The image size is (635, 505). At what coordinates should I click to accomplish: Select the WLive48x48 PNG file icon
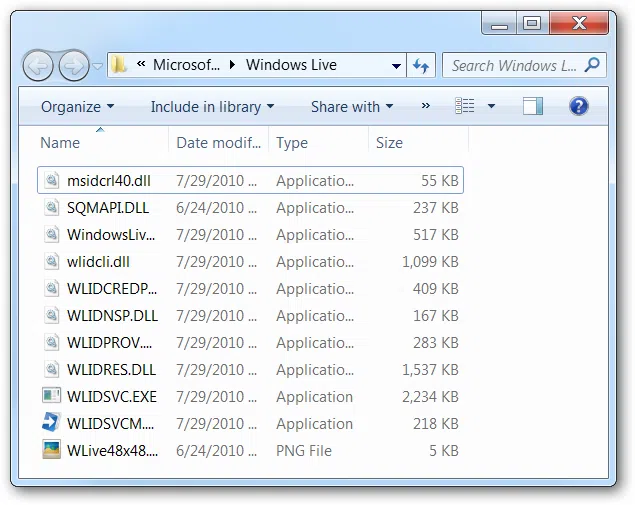[x=52, y=450]
